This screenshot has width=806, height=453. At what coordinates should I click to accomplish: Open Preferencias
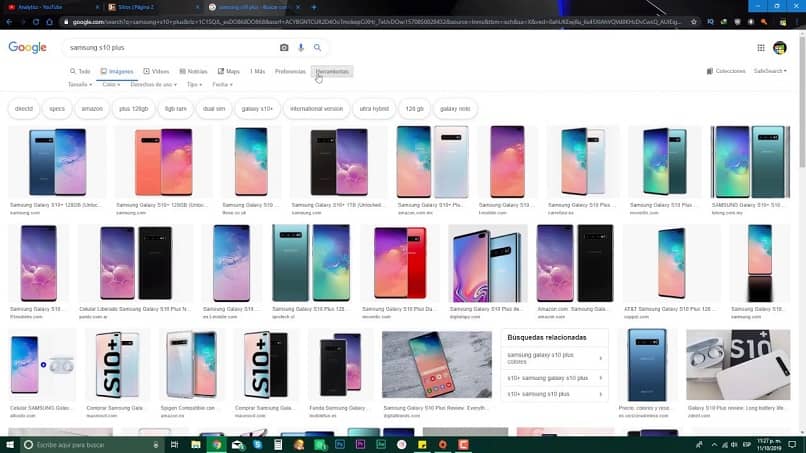[x=290, y=71]
